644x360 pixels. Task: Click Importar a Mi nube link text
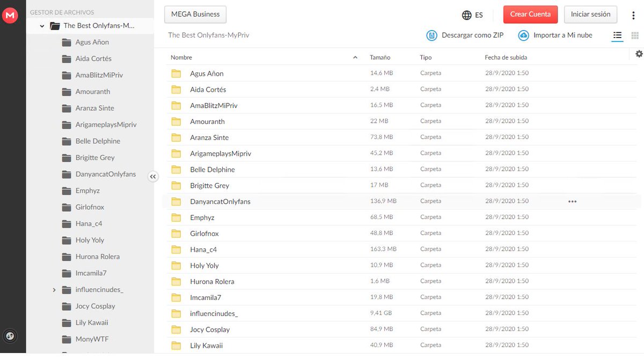[x=563, y=35]
